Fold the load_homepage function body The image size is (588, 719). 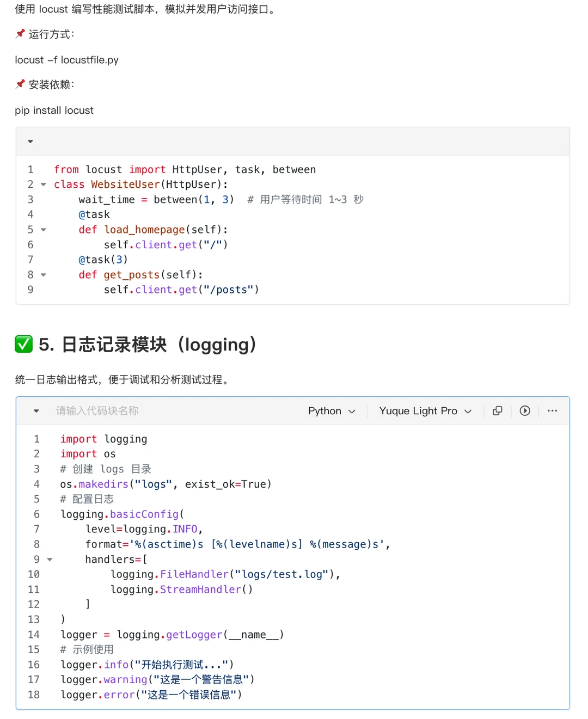(44, 229)
